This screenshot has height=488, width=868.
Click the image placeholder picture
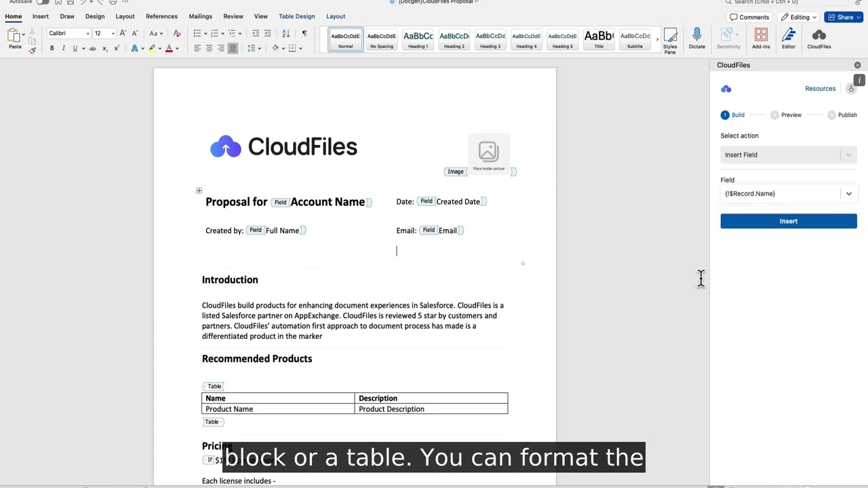click(488, 154)
